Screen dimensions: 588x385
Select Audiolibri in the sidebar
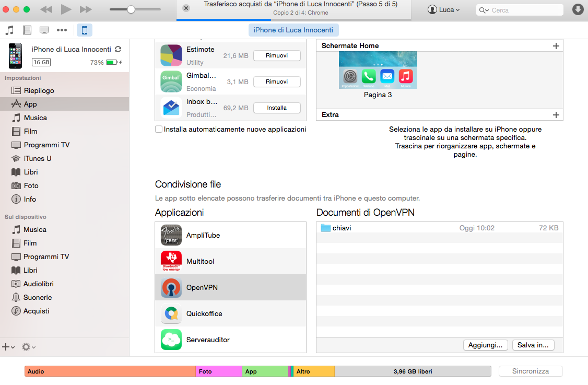pyautogui.click(x=65, y=284)
